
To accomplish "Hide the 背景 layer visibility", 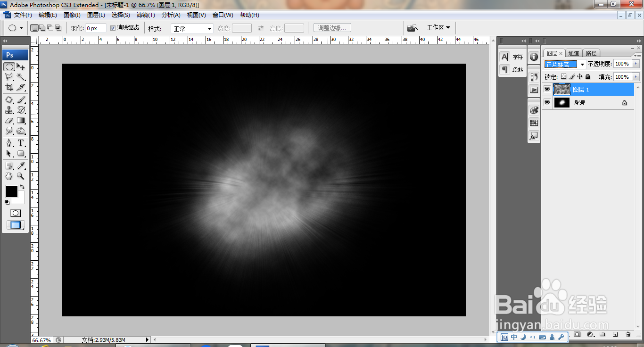I will click(547, 102).
